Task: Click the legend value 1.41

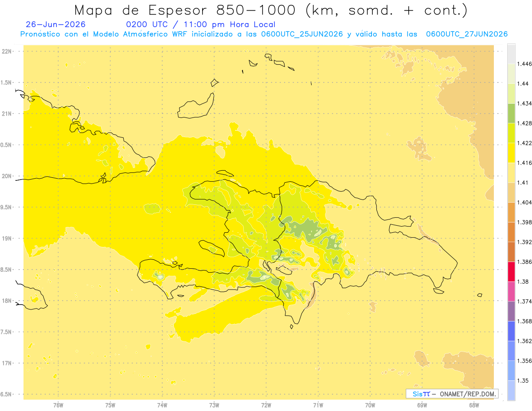Action: pyautogui.click(x=523, y=183)
